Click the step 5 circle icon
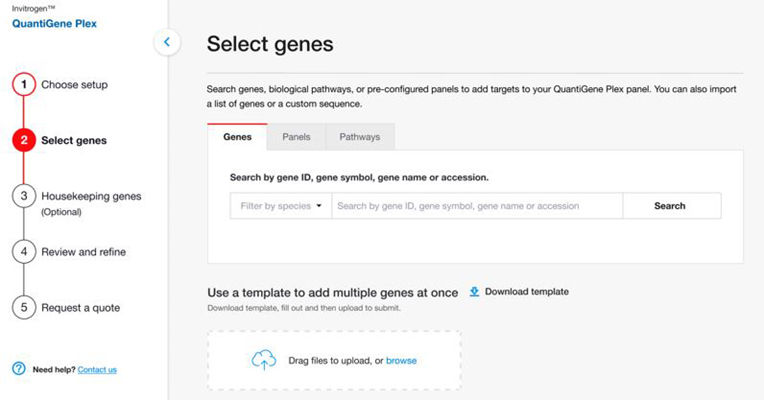 tap(23, 308)
